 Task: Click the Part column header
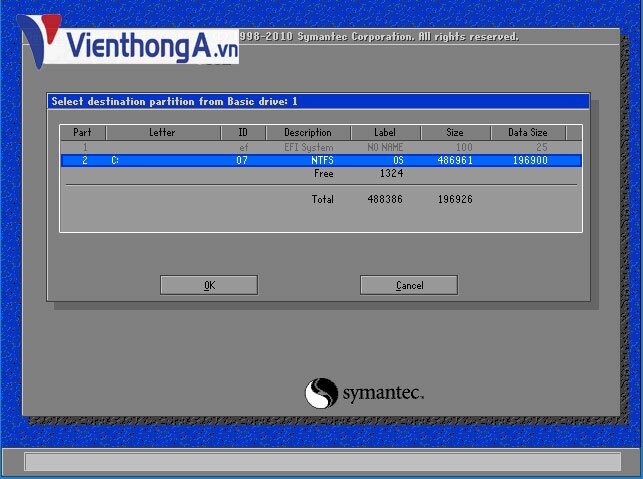pyautogui.click(x=83, y=132)
